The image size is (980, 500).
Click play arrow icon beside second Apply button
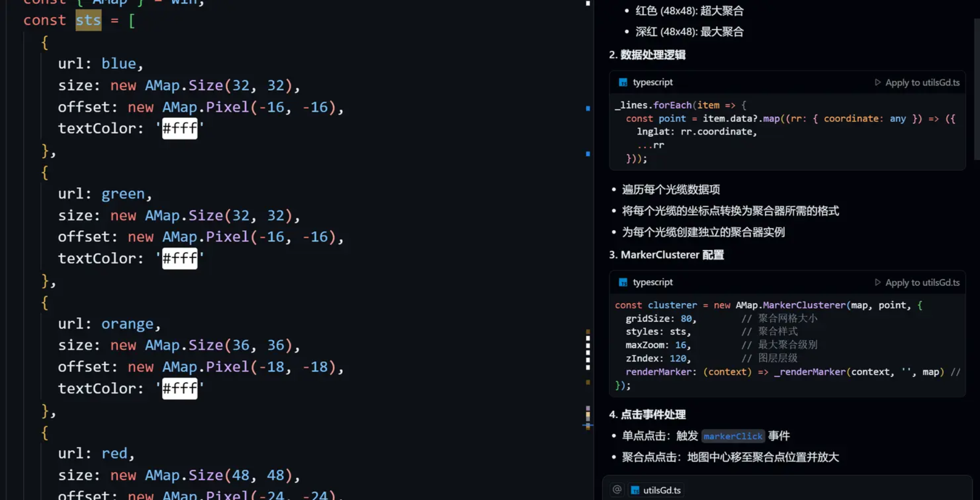coord(878,282)
